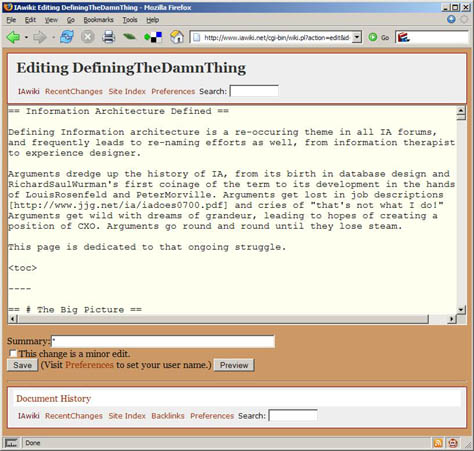Reload the page with the Refresh icon
This screenshot has height=451, width=474.
pos(67,37)
